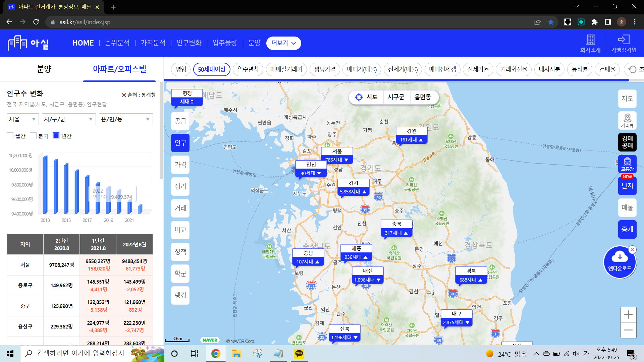Select the 매매실거래가 filter button
644x362 pixels.
286,69
